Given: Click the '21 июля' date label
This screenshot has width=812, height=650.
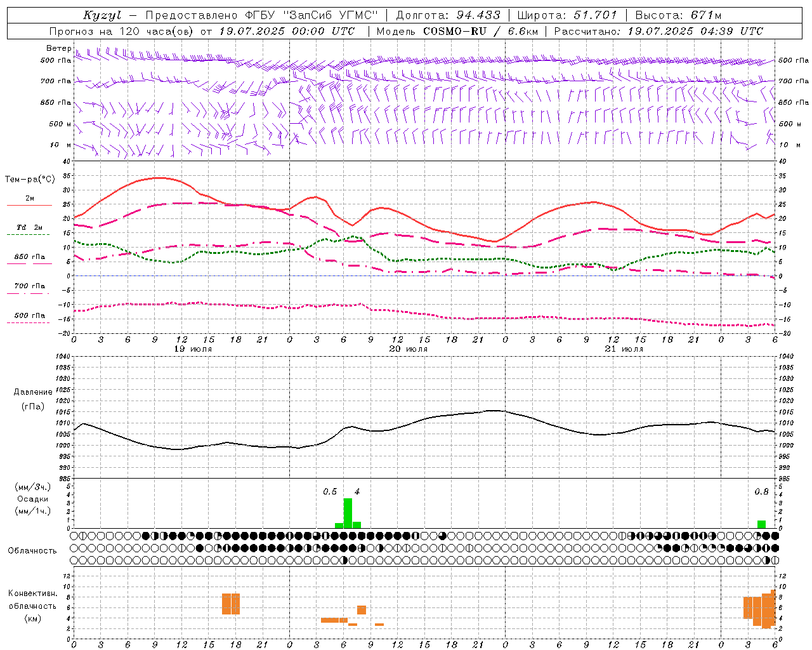Looking at the screenshot, I should tap(624, 349).
